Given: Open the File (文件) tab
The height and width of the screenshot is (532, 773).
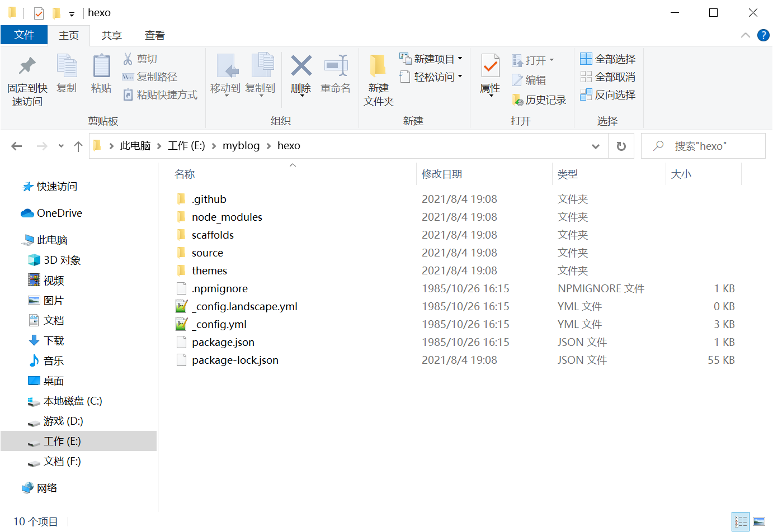Looking at the screenshot, I should tap(24, 35).
